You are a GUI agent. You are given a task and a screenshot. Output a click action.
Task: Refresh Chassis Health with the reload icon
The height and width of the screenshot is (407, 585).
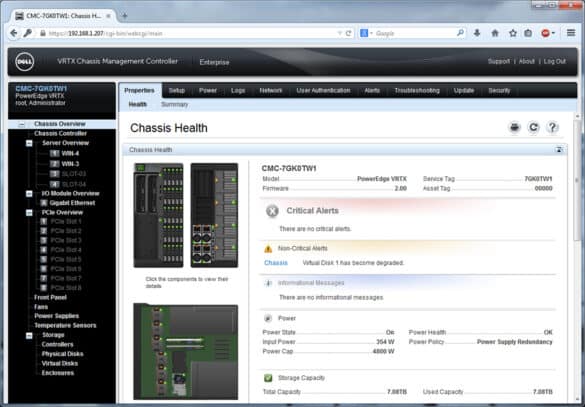click(534, 128)
